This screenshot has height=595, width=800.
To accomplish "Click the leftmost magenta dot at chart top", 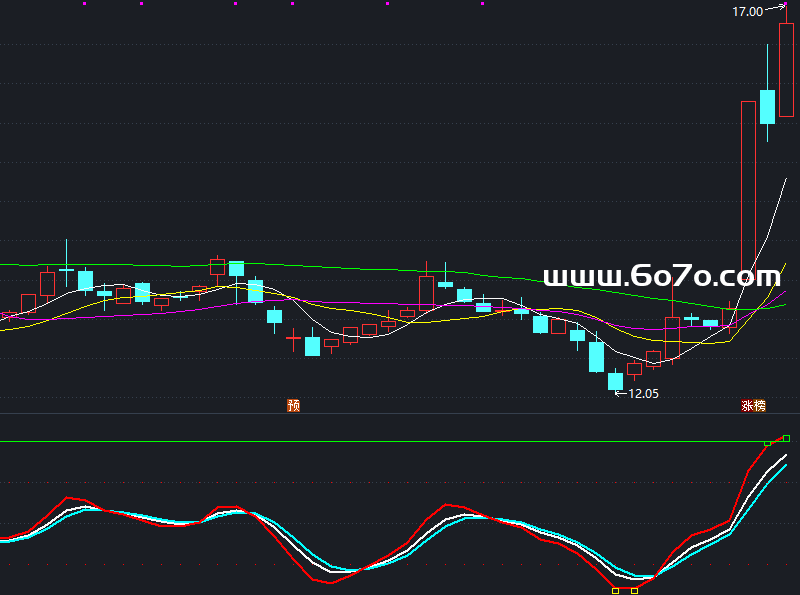I will pyautogui.click(x=84, y=4).
